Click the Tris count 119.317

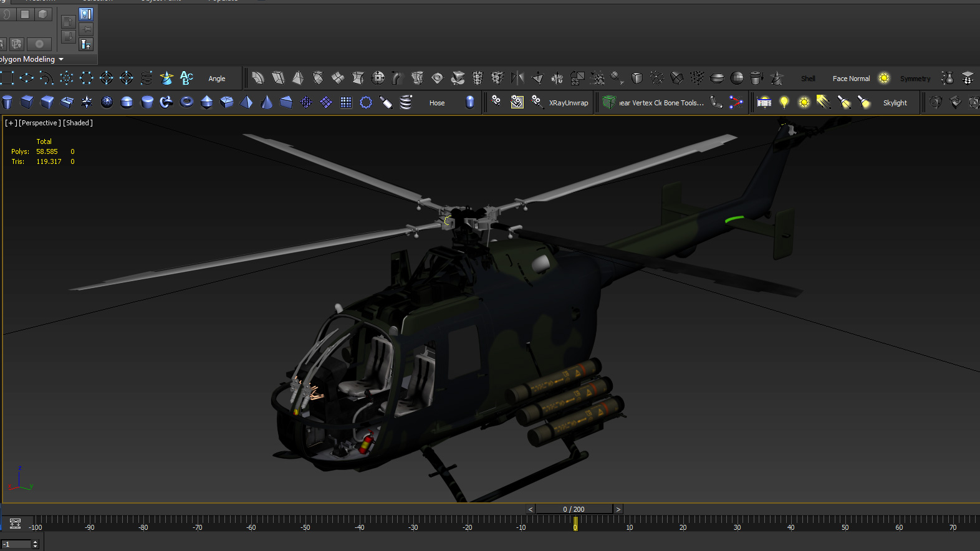[49, 161]
